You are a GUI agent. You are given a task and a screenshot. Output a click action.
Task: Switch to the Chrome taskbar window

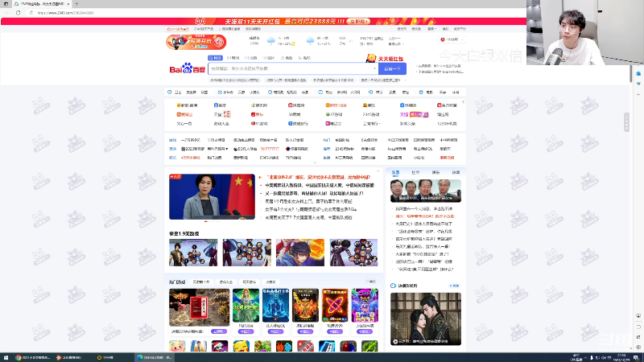(x=32, y=357)
